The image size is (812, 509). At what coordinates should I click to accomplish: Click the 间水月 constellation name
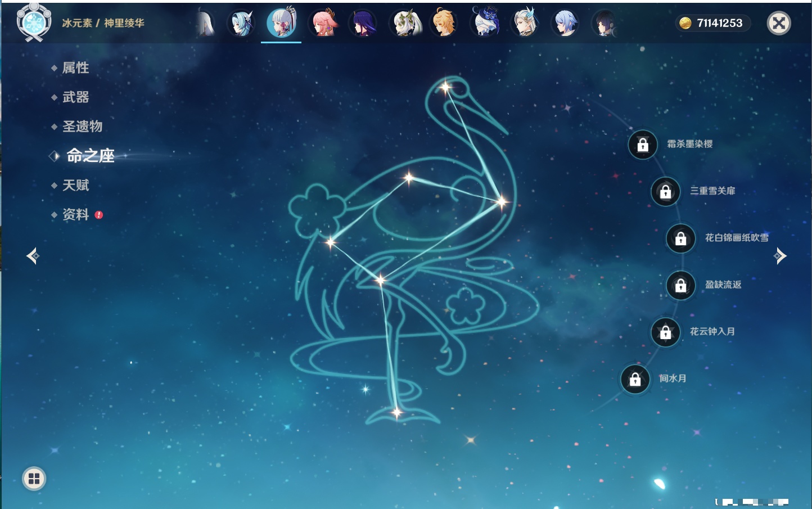click(x=673, y=379)
